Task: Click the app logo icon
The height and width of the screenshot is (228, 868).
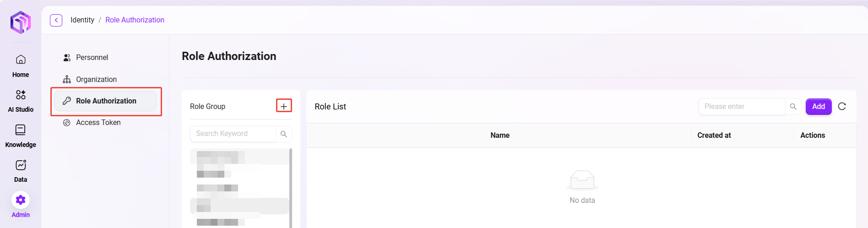Action: pyautogui.click(x=21, y=22)
